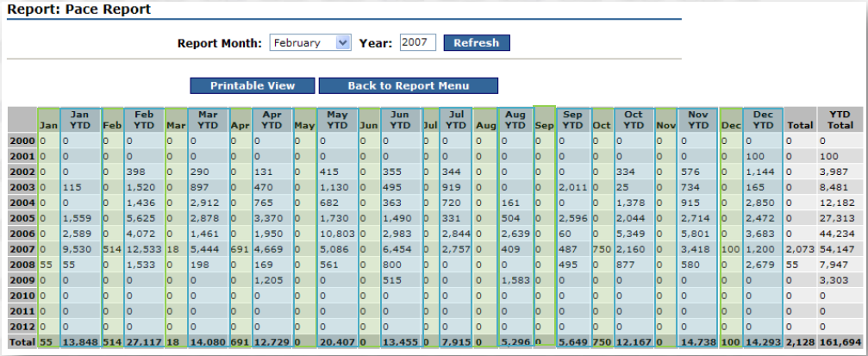Open the Report Month dropdown

coord(310,42)
